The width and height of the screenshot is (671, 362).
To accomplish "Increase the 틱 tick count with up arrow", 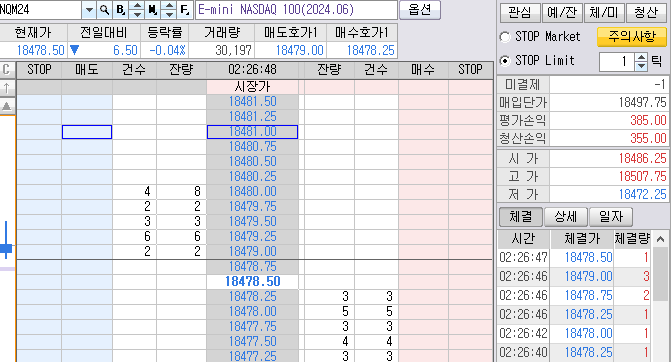I will tap(641, 57).
